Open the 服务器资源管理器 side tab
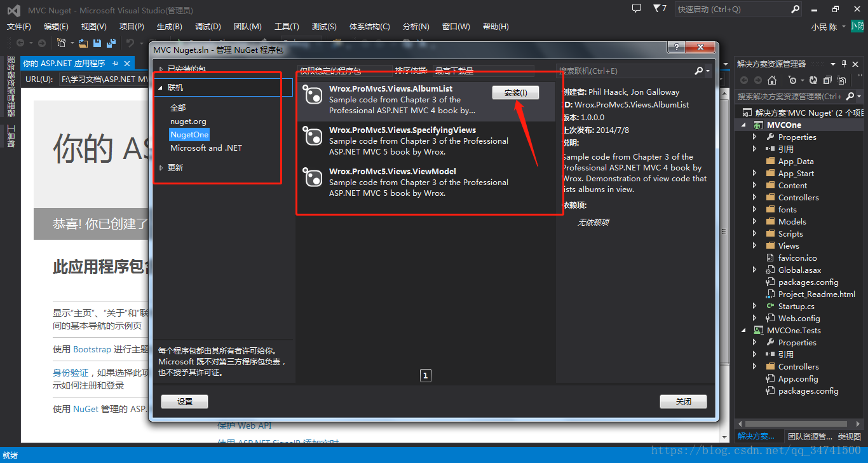The image size is (868, 463). coord(10,87)
